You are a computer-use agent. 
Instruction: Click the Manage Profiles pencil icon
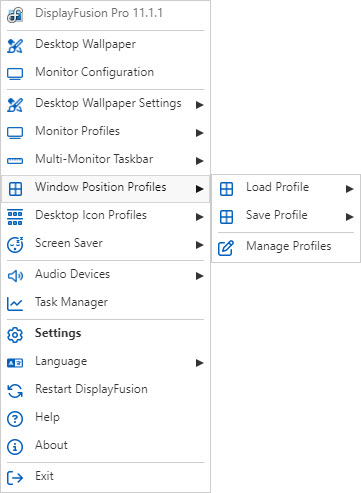point(226,248)
